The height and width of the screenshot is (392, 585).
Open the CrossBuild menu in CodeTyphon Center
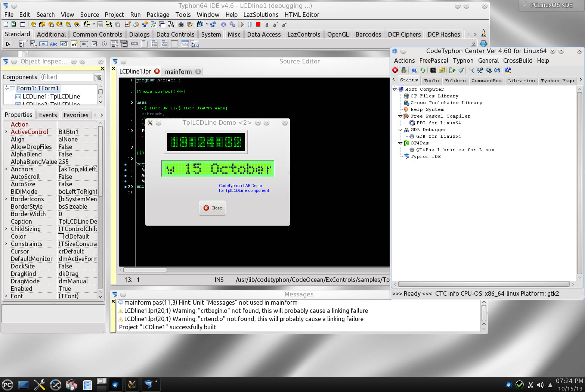click(518, 60)
